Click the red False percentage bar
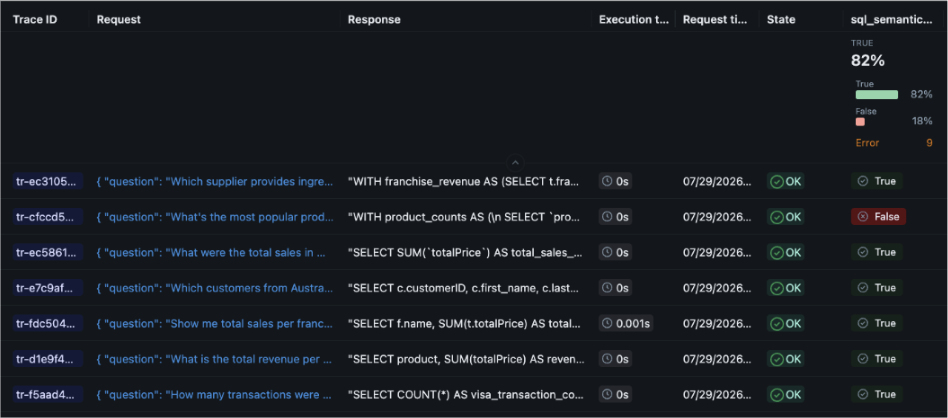The width and height of the screenshot is (948, 418). (860, 122)
